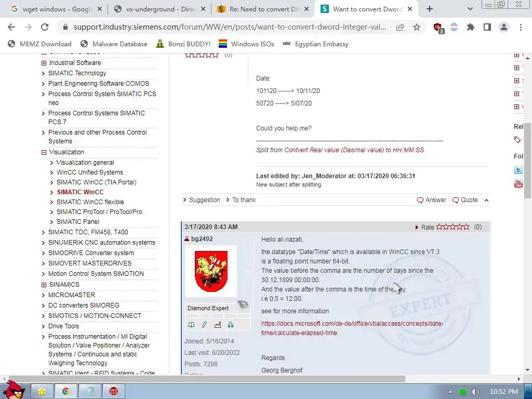Screen dimensions: 532x399
Task: Open Angry Birds start button in taskbar
Action: (x=14, y=390)
